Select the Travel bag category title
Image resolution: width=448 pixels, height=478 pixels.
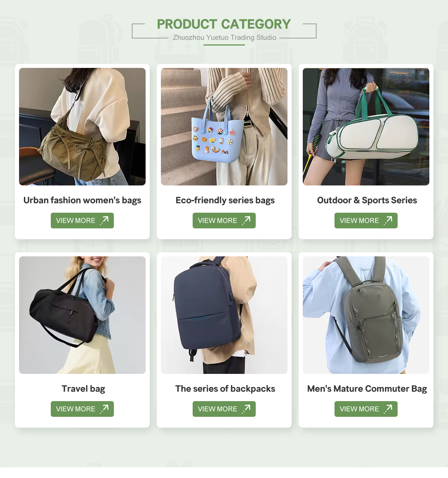(83, 389)
